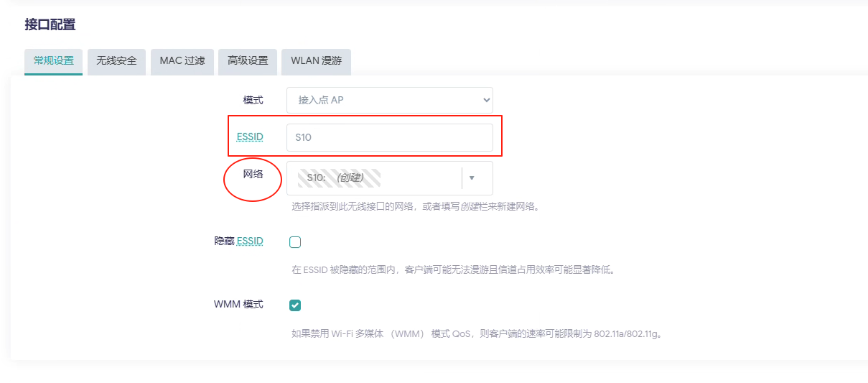Click the hidden ESSID roaming warning text
Image resolution: width=868 pixels, height=383 pixels.
453,270
